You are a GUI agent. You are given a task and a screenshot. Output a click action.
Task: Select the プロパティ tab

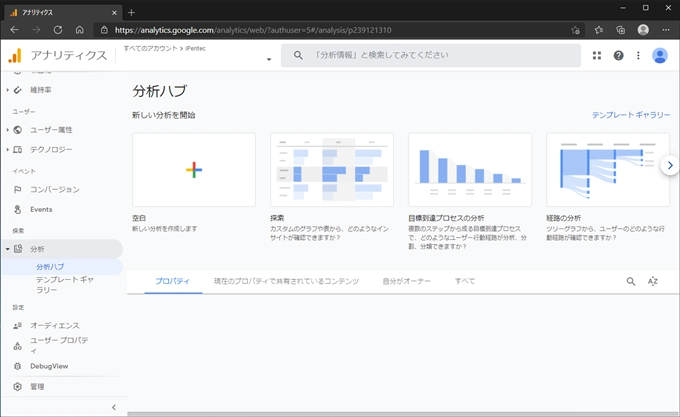(x=173, y=281)
